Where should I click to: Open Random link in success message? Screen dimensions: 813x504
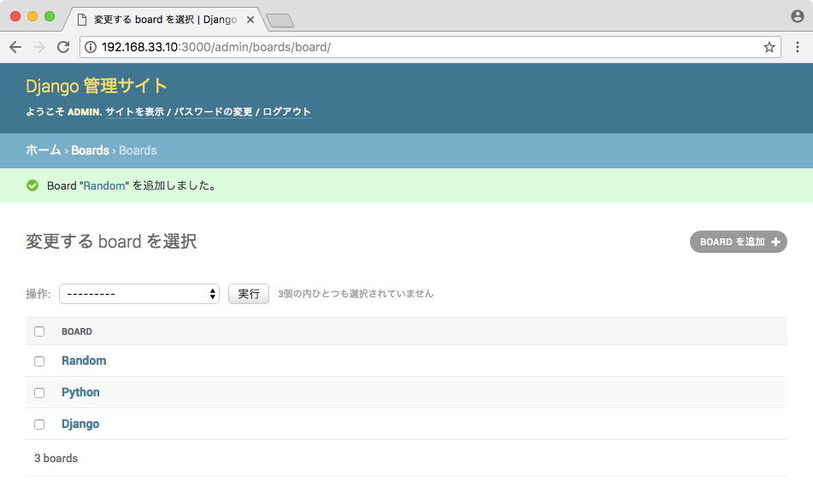pos(104,185)
